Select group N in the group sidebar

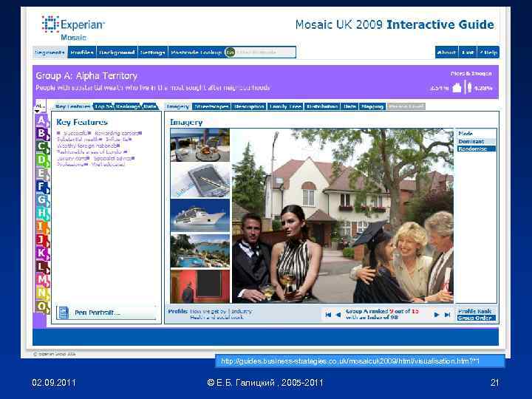[x=42, y=293]
